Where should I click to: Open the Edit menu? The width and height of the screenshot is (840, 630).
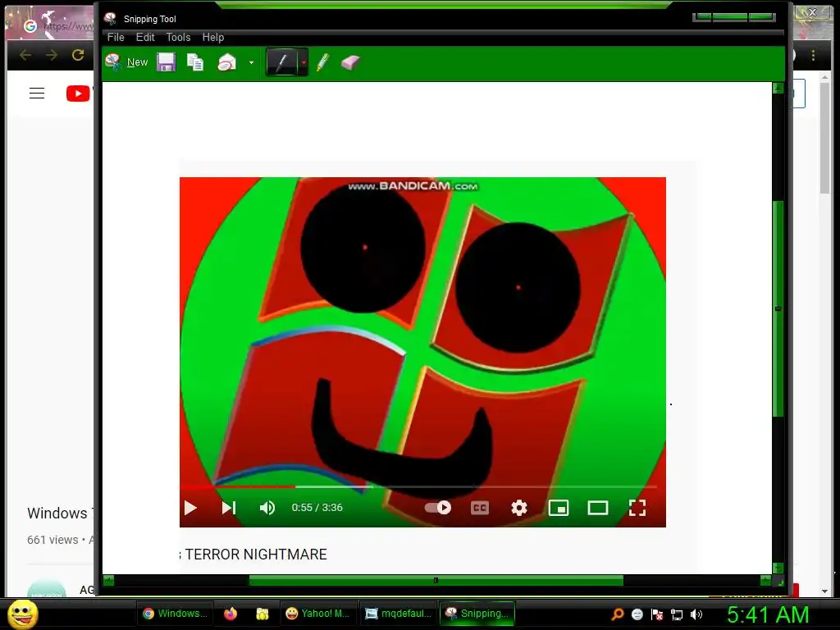click(x=145, y=38)
